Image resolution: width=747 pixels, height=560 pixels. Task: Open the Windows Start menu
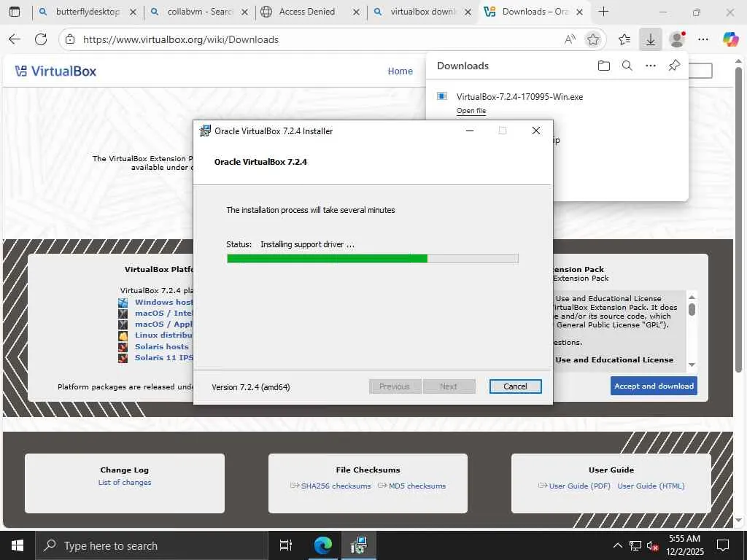click(18, 545)
